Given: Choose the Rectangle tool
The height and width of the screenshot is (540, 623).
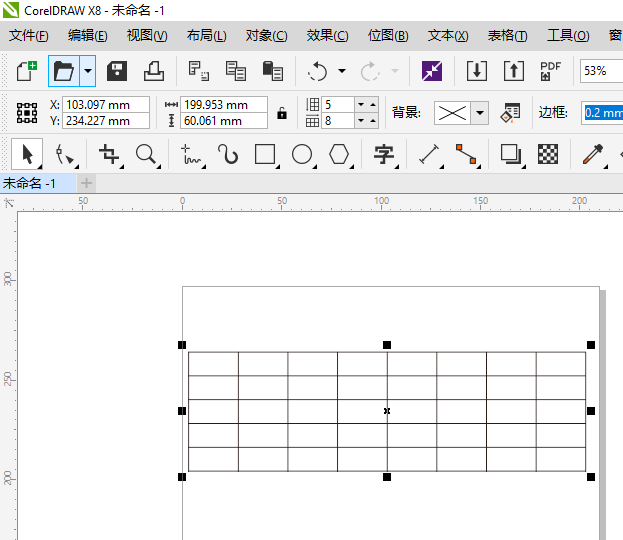Looking at the screenshot, I should coord(265,154).
